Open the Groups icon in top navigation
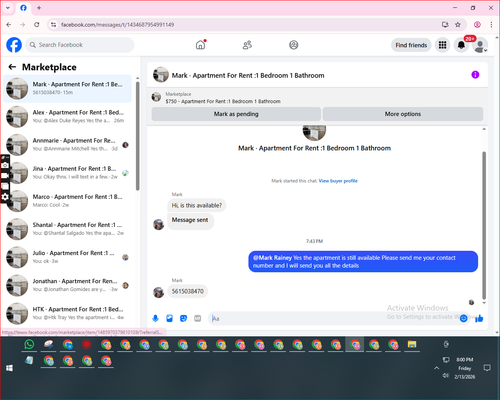500x400 pixels. [294, 45]
